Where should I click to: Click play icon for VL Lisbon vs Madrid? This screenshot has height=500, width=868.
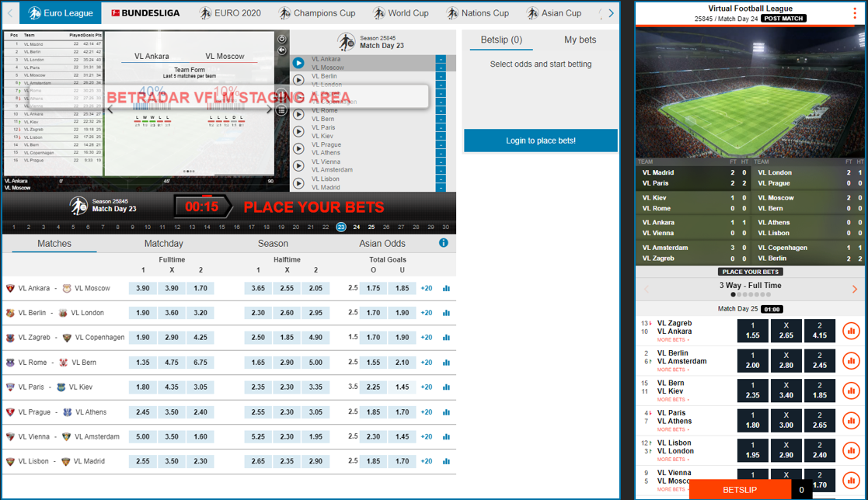[x=298, y=182]
